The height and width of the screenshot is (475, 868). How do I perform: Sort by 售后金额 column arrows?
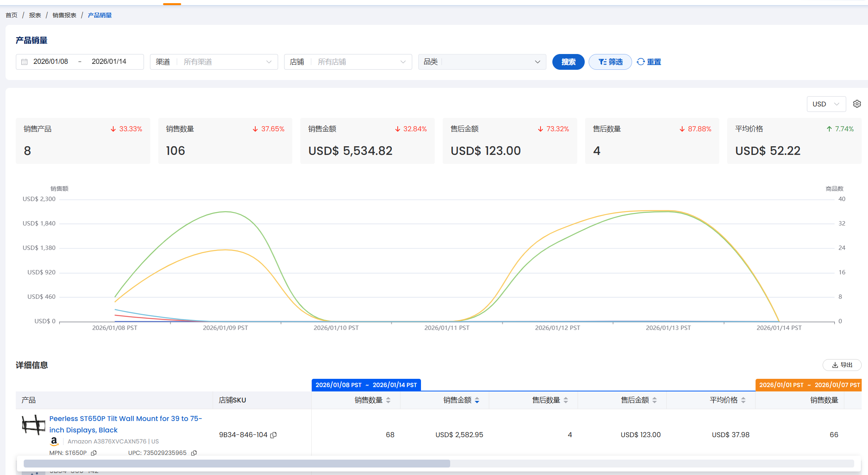tap(655, 400)
